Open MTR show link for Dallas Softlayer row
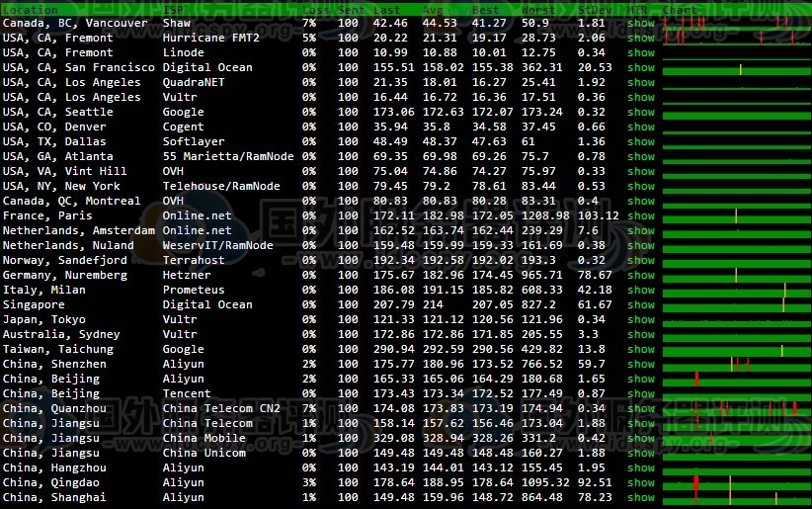The image size is (812, 509). [x=640, y=141]
